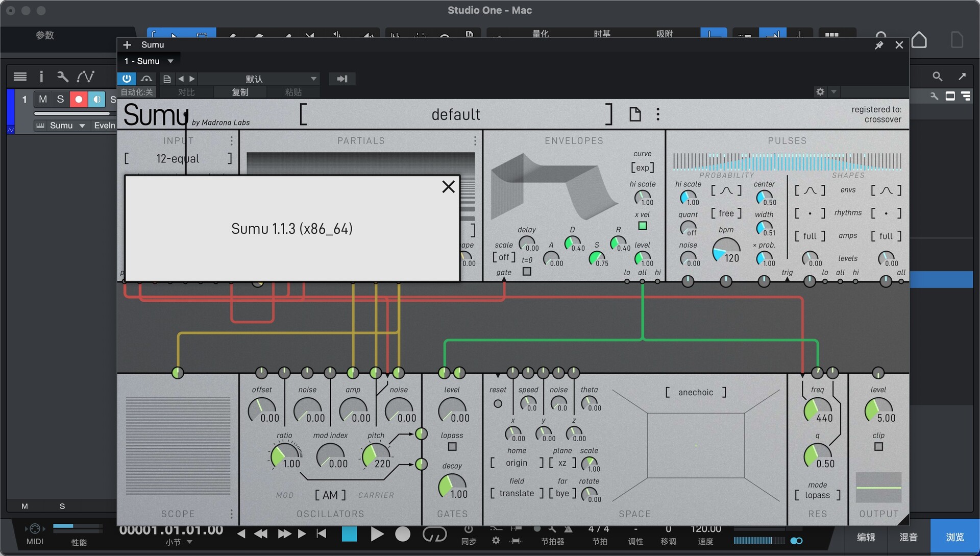This screenshot has width=980, height=556.
Task: Mute track 1 with M button
Action: coord(43,99)
